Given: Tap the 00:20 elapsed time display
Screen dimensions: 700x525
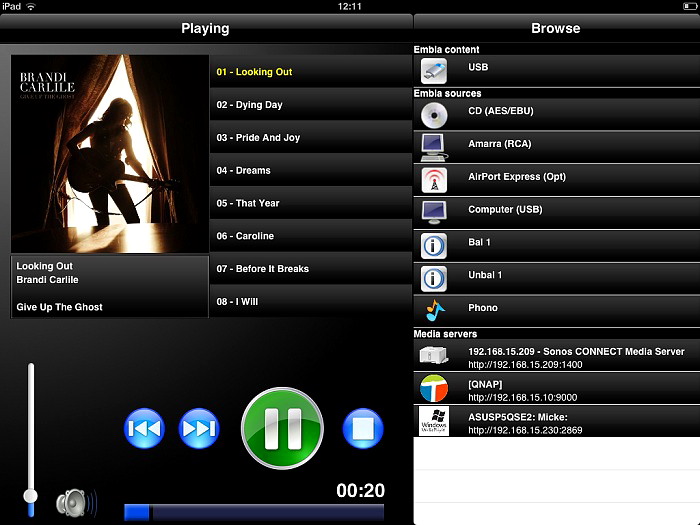Looking at the screenshot, I should [x=360, y=490].
